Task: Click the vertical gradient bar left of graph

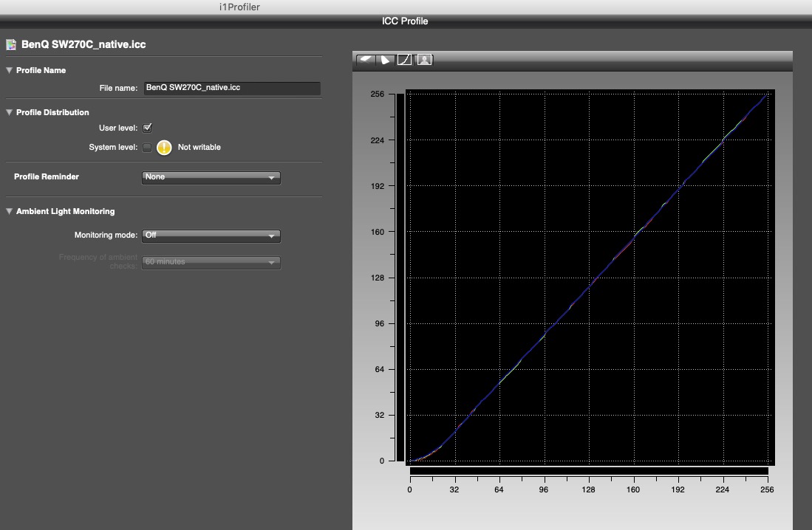Action: pyautogui.click(x=400, y=277)
